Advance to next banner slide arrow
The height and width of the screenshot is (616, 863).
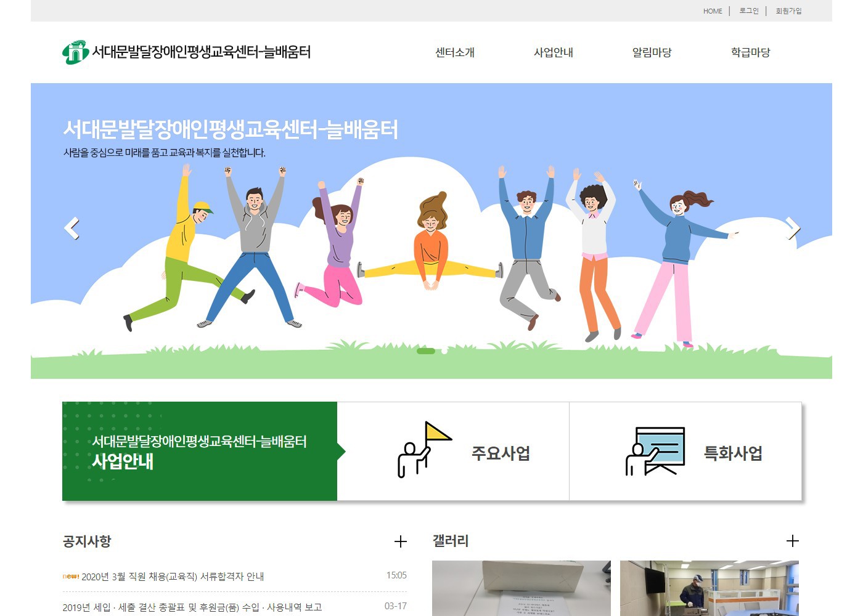point(793,229)
